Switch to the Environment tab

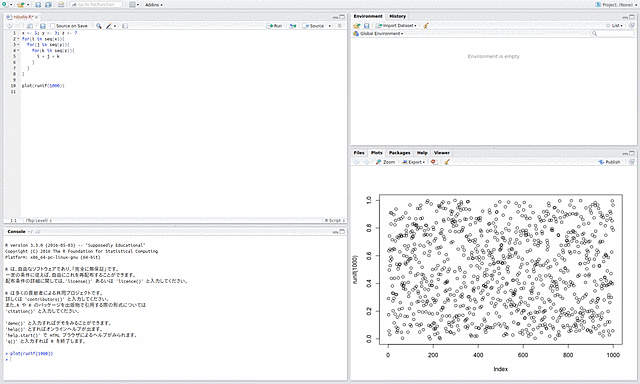coord(368,16)
